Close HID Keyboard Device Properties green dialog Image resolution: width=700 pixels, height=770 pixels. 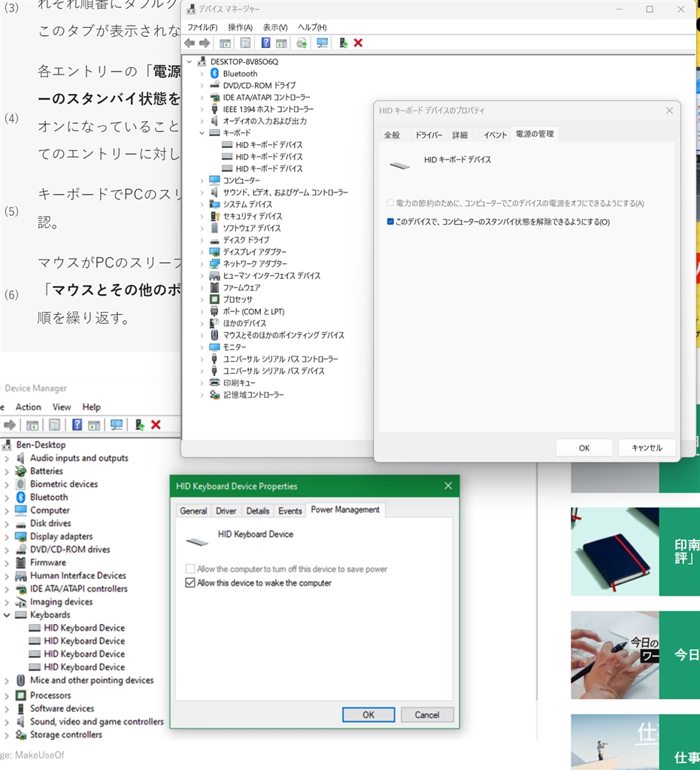448,486
